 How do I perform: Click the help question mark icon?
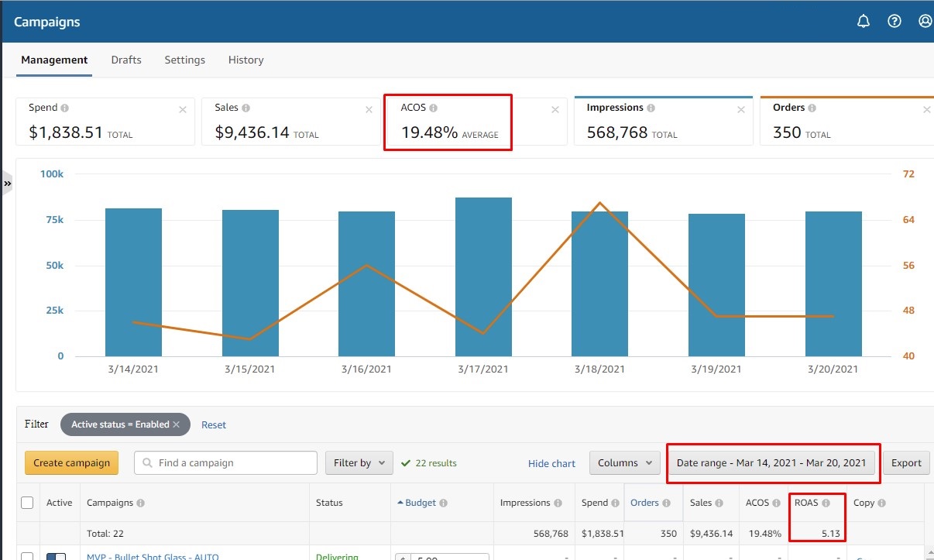tap(895, 22)
